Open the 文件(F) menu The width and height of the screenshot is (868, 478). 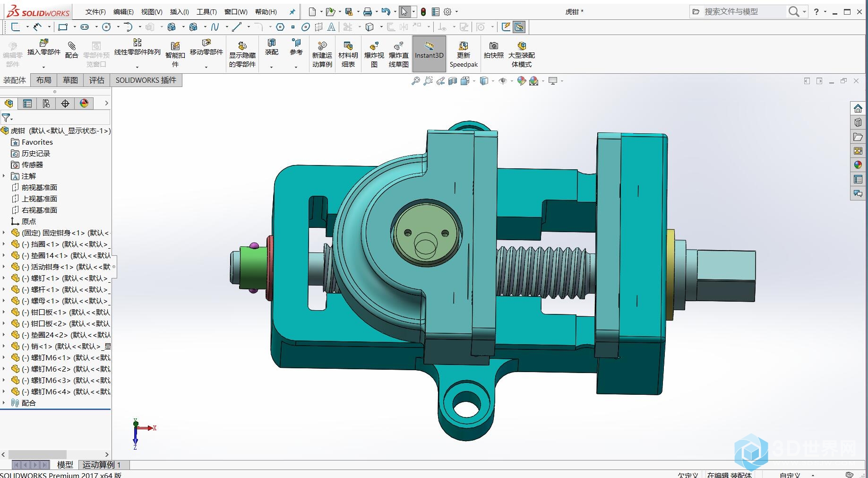click(95, 12)
